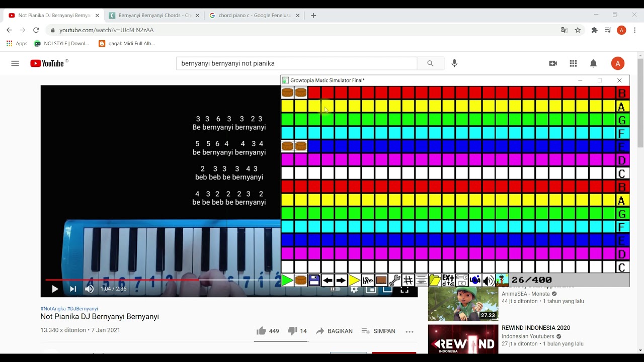Click the yellow play arrow in the simulator toolbar
This screenshot has width=644, height=362.
click(x=354, y=280)
